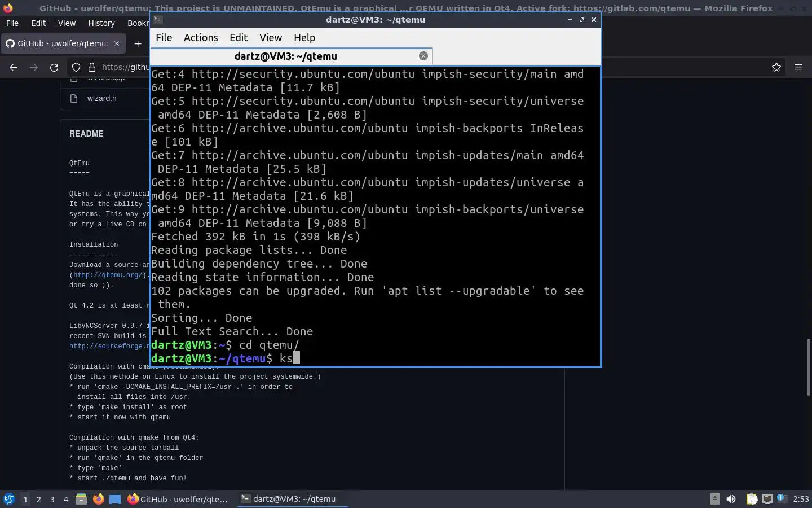Select the dartz@VM3: ~/qtemu terminal tab
Screen dimensions: 812x508
[x=292, y=56]
